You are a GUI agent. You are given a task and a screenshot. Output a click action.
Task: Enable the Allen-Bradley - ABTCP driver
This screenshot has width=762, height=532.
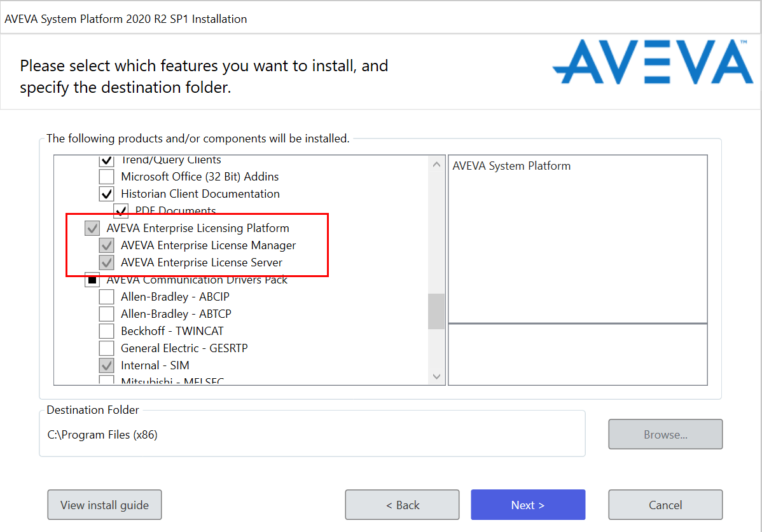[x=107, y=313]
